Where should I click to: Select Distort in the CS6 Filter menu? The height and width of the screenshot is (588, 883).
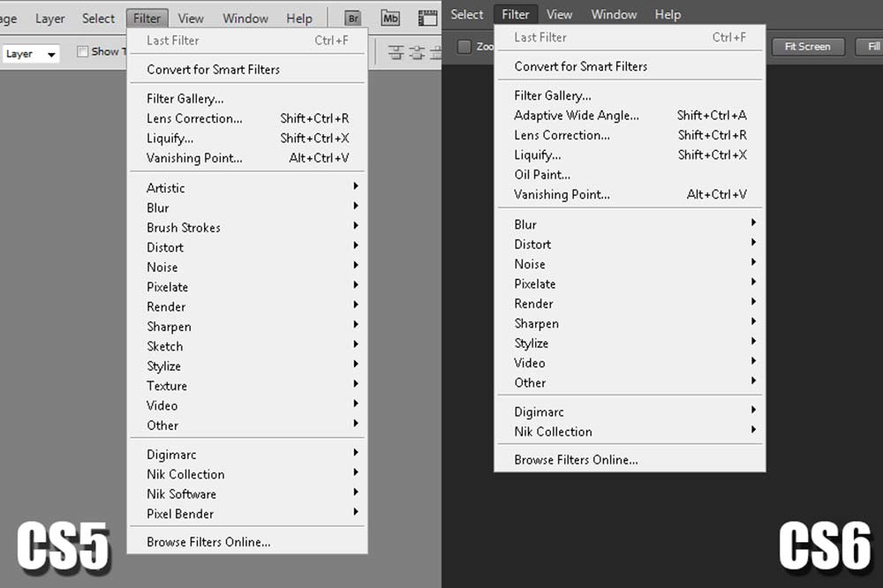point(630,244)
